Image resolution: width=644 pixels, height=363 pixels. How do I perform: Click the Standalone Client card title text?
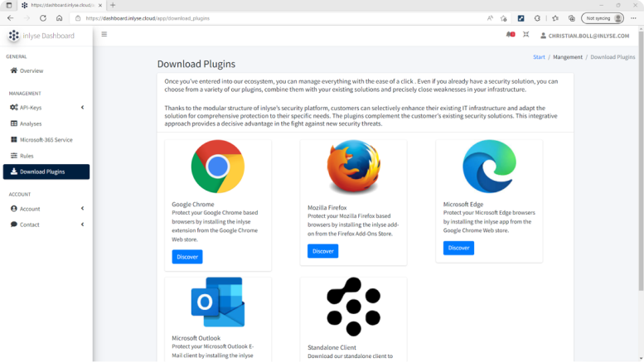[x=332, y=347]
